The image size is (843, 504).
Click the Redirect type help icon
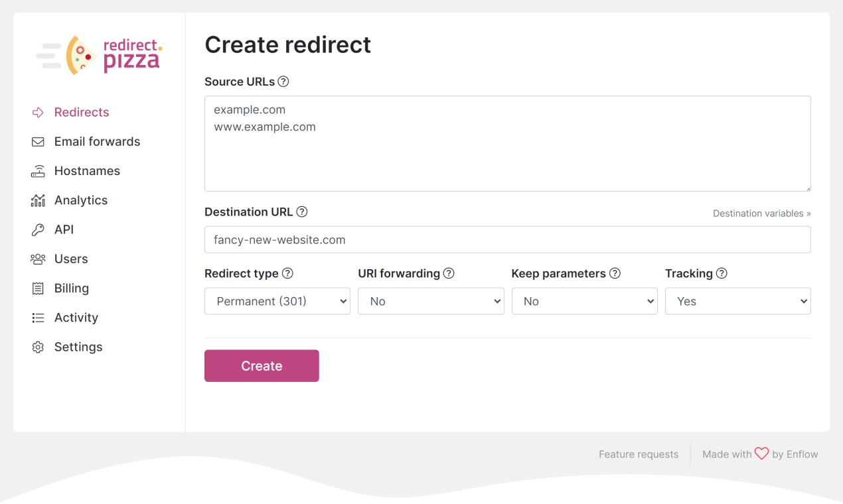click(287, 273)
